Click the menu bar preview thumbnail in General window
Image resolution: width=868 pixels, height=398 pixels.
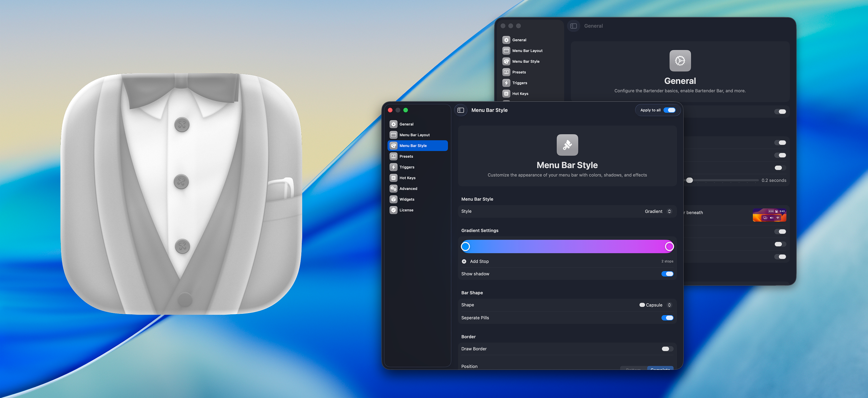coord(769,215)
